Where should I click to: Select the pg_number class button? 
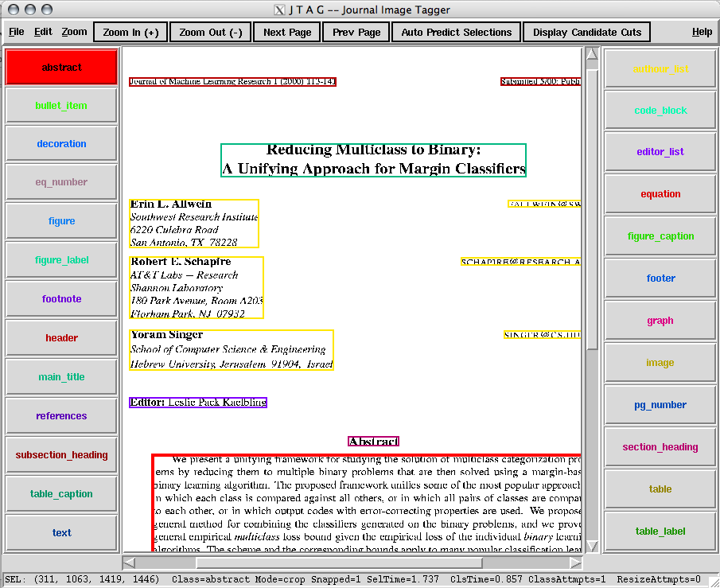coord(660,405)
